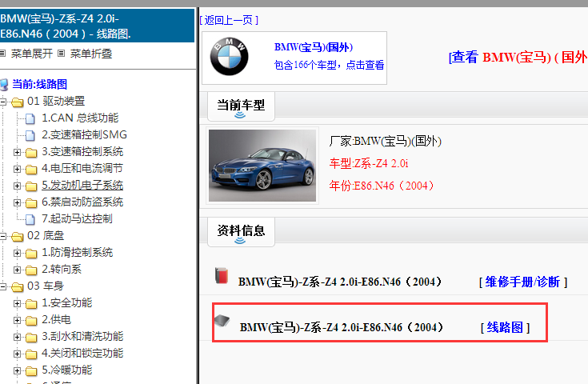Collapse the 02 底盘 node
This screenshot has height=384, width=588.
(3, 236)
